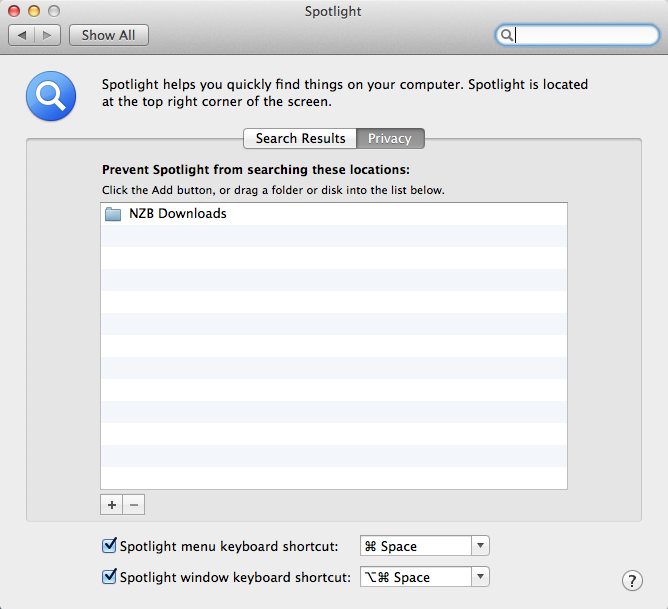The image size is (668, 609).
Task: Minimize the Spotlight window
Action: click(x=34, y=11)
